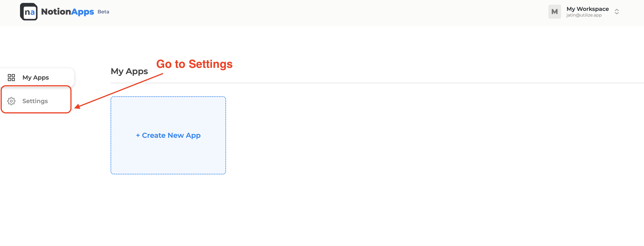The height and width of the screenshot is (246, 644).
Task: Select the My Apps sidebar label
Action: coord(36,78)
